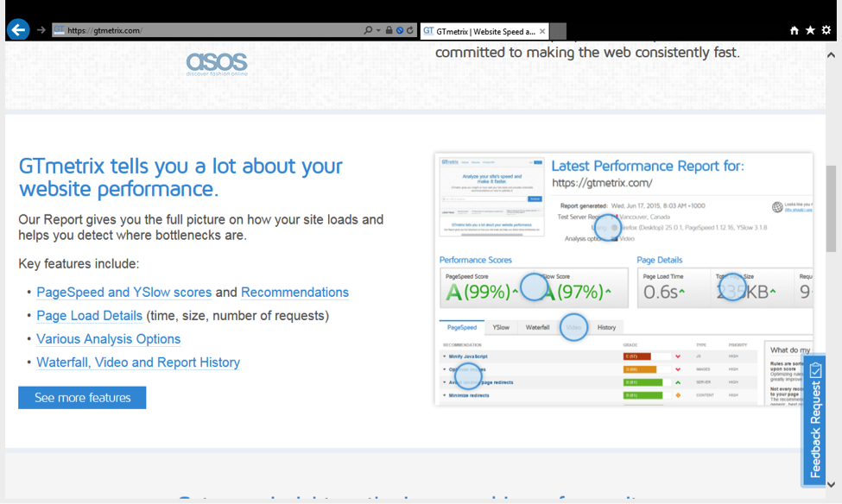Click the Latest Performance Report heading
This screenshot has height=504, width=842.
[648, 166]
